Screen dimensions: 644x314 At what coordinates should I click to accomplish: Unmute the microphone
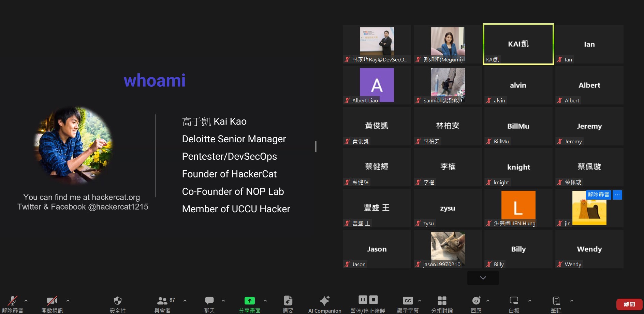pos(13,301)
